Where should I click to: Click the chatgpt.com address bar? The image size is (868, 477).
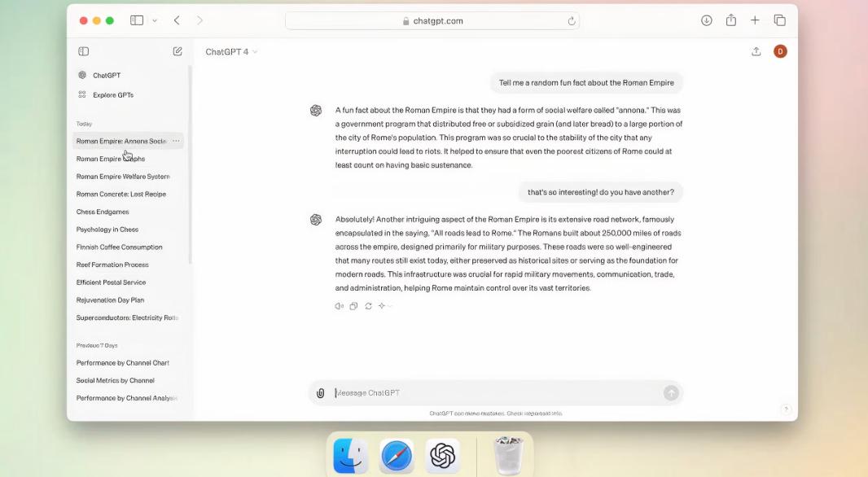click(x=432, y=21)
